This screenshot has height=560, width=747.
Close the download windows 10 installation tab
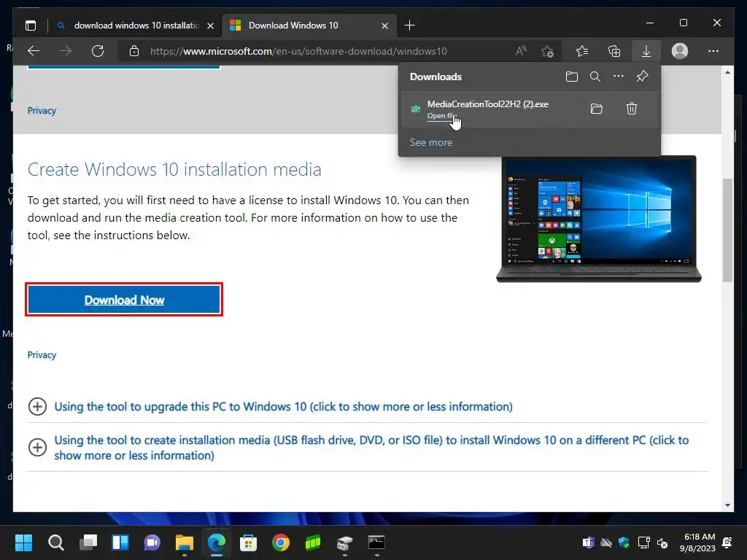211,26
